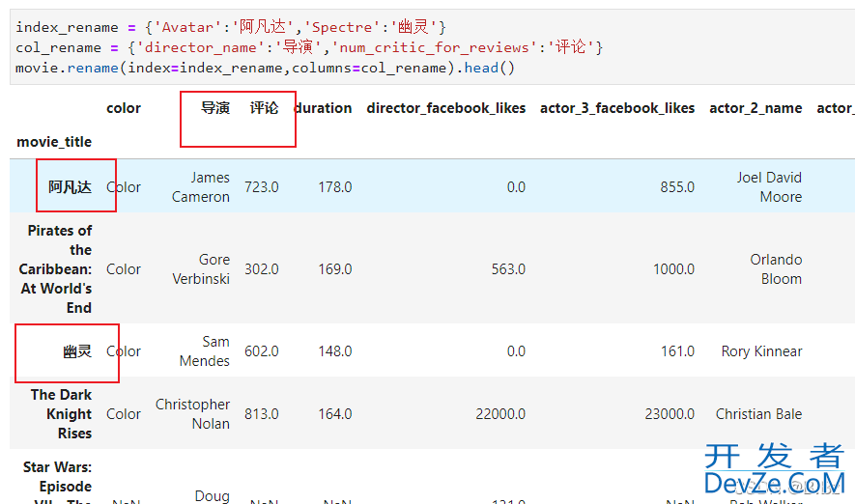The image size is (855, 504).
Task: Click the 178.0 duration cell
Action: click(x=335, y=187)
